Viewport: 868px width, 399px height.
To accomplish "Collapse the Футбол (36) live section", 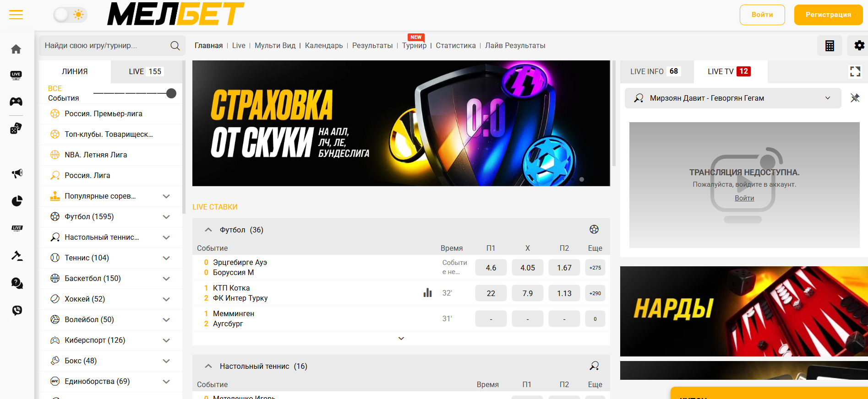I will 208,230.
